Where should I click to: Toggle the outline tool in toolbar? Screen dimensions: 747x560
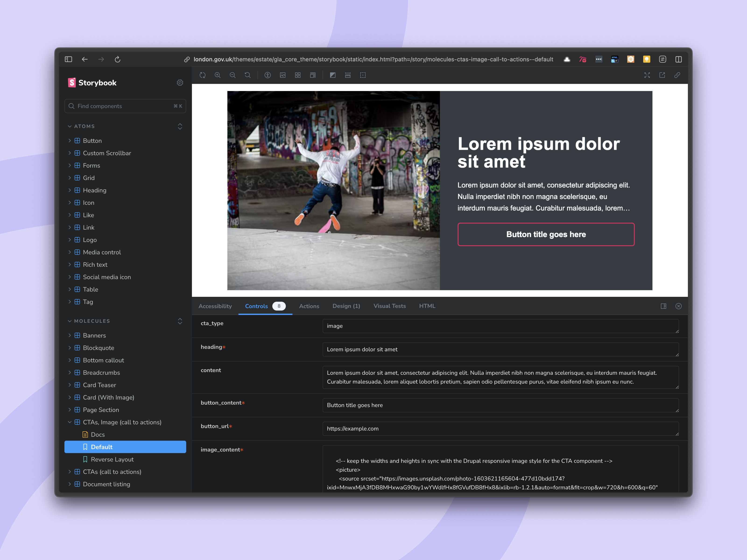(x=363, y=75)
